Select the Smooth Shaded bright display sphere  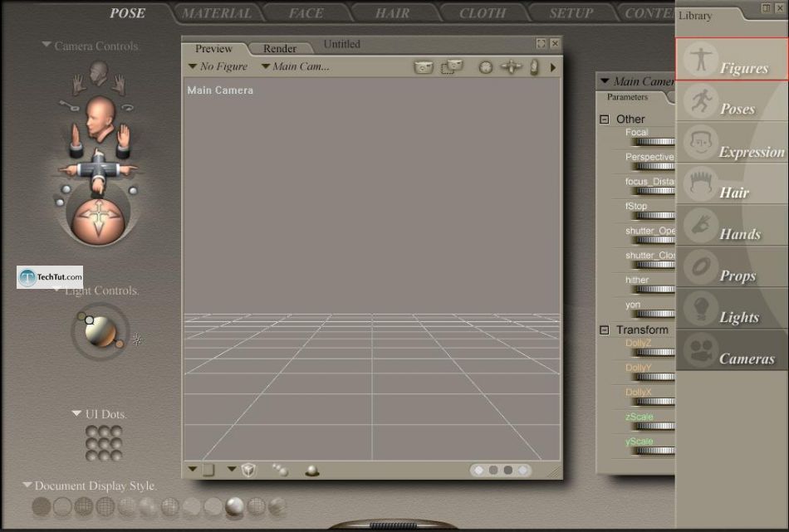tap(234, 507)
